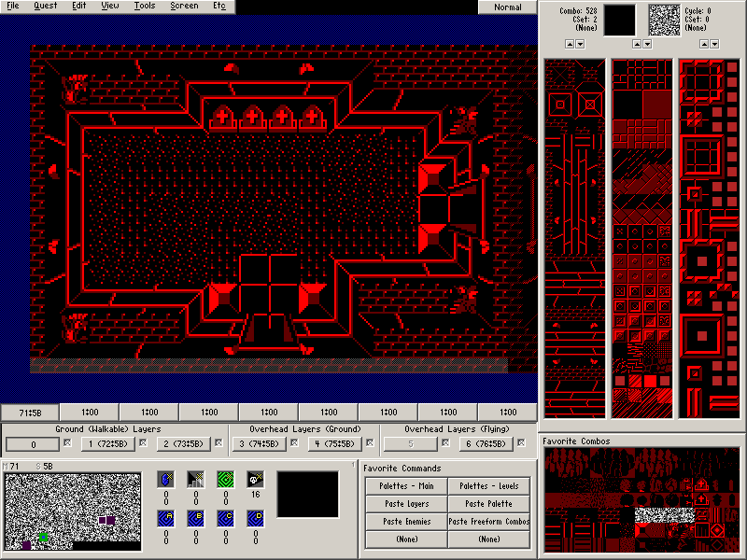Pick the solid dark red square combo
Image resolution: width=747 pixels, height=560 pixels.
tap(657, 105)
